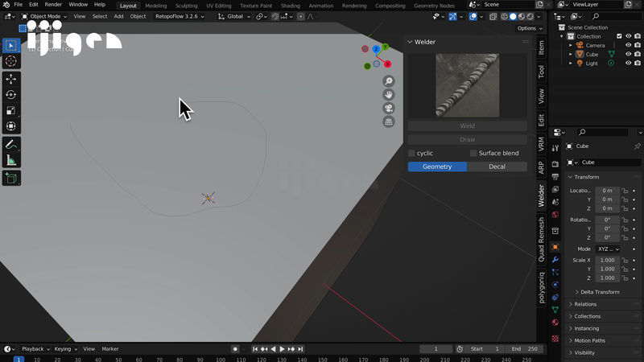Click the zoom viewport magnifier icon
This screenshot has width=644, height=362.
[x=389, y=81]
